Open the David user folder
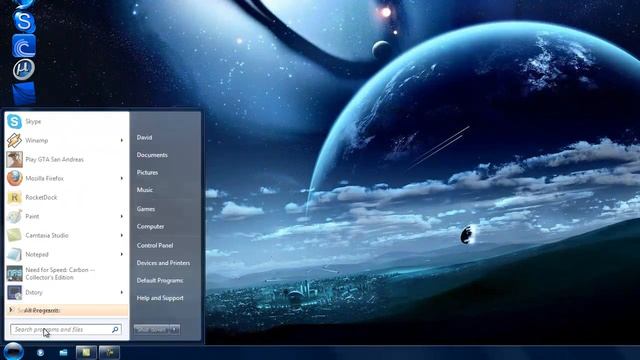640x360 pixels. 144,138
